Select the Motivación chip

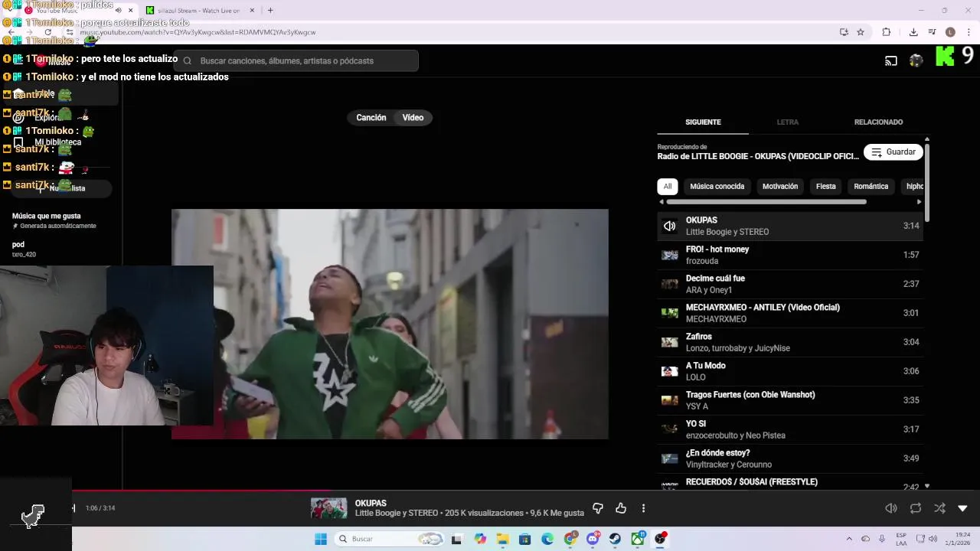(780, 187)
